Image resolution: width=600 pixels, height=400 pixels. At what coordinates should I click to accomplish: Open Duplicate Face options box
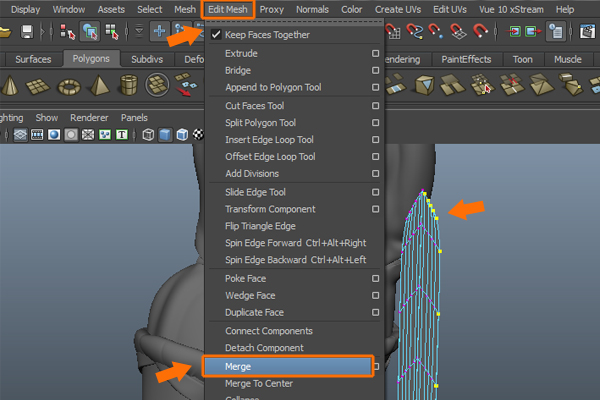click(x=375, y=312)
